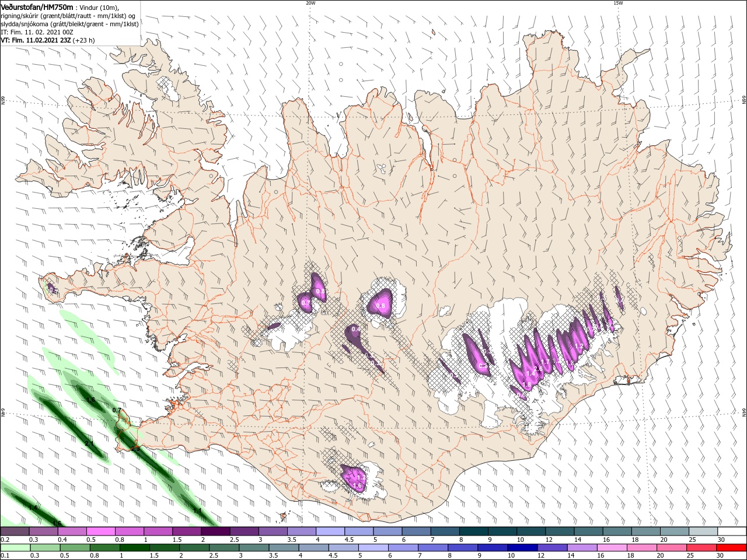Click the 2.6 snowfall value on the glacier
Viewport: 747px width, 560px height.
click(x=539, y=369)
